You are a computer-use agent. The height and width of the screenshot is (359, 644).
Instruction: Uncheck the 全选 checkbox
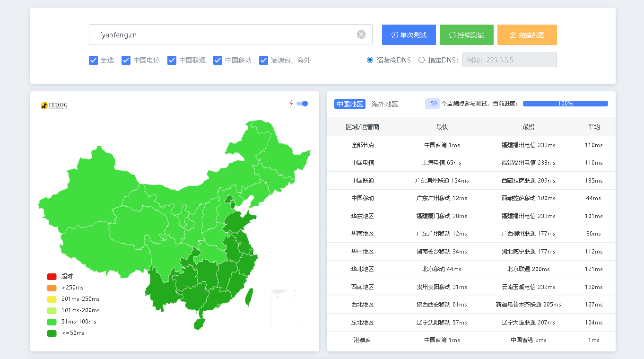93,60
